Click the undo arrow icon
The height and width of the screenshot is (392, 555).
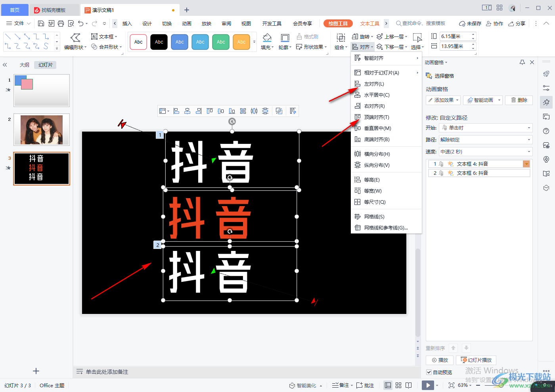[81, 23]
